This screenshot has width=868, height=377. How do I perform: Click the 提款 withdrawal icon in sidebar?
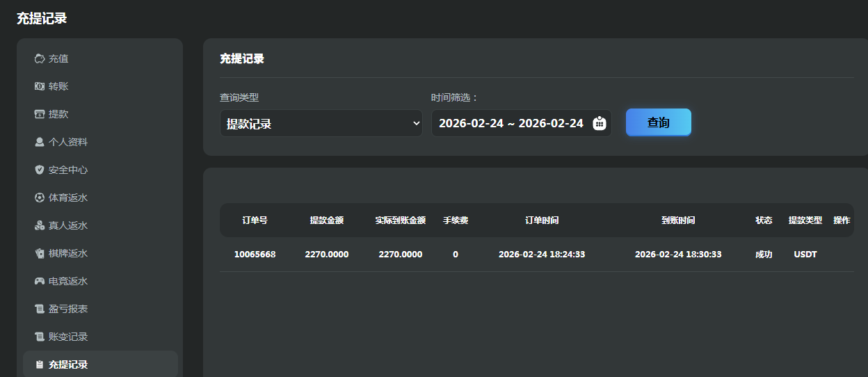[40, 115]
